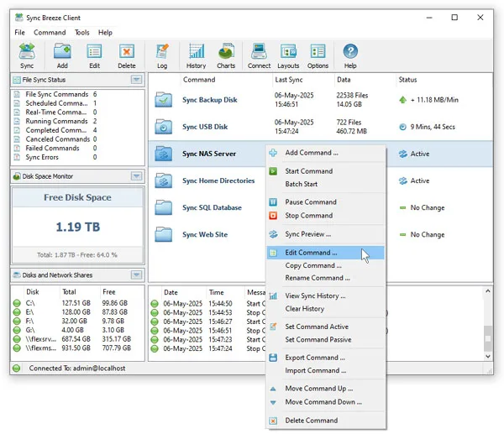Open the Log toolbar icon
The width and height of the screenshot is (504, 434).
point(162,55)
